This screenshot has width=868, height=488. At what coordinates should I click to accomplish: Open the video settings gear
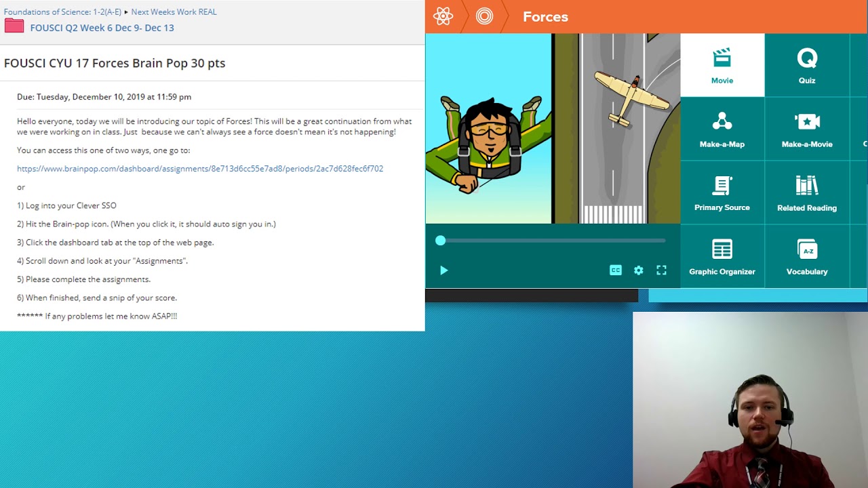(639, 270)
